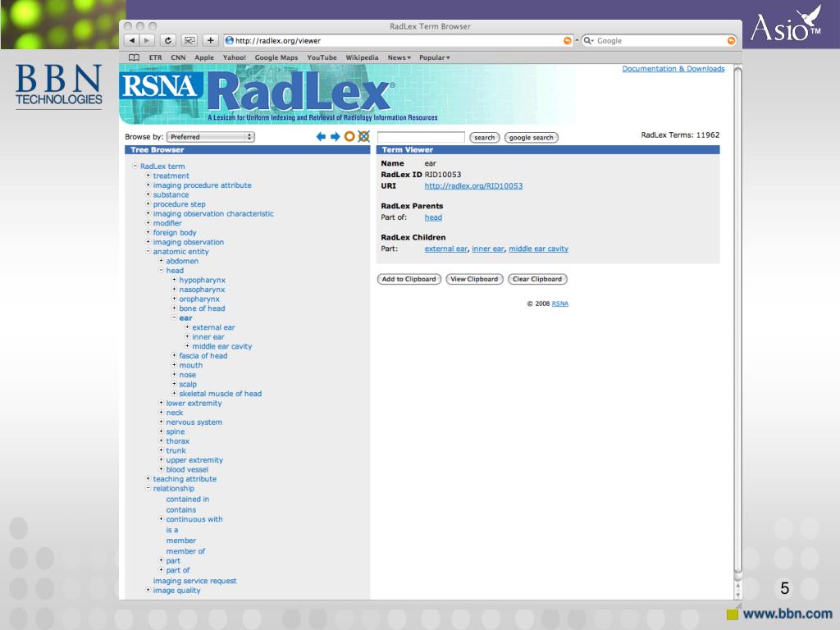Reload the page with the refresh button
The image size is (840, 630).
(x=167, y=41)
